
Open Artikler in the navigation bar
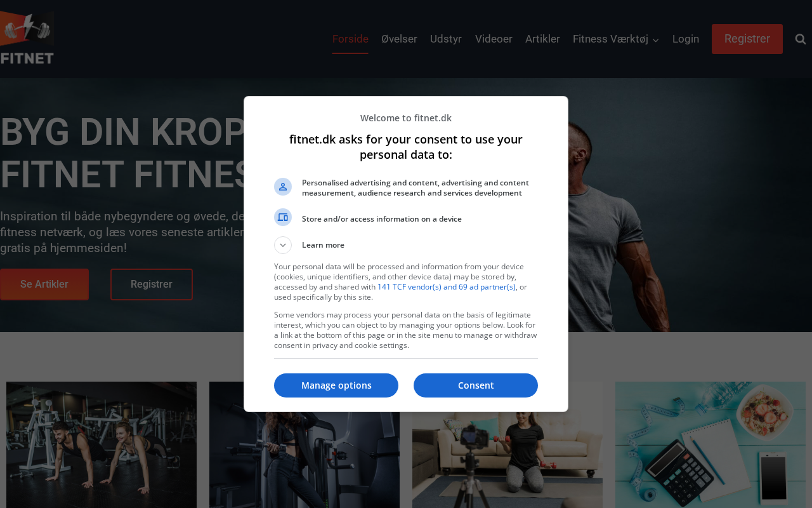click(x=542, y=39)
